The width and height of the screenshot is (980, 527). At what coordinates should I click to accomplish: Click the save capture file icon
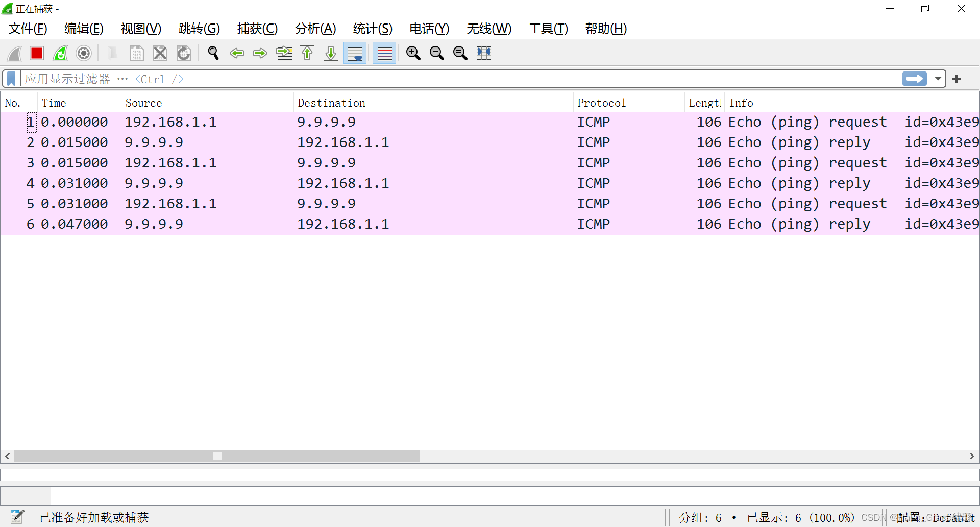(x=136, y=53)
